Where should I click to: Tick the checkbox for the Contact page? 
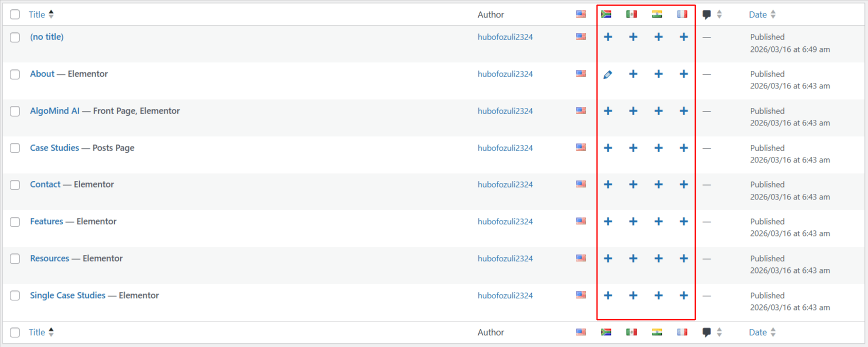click(15, 185)
